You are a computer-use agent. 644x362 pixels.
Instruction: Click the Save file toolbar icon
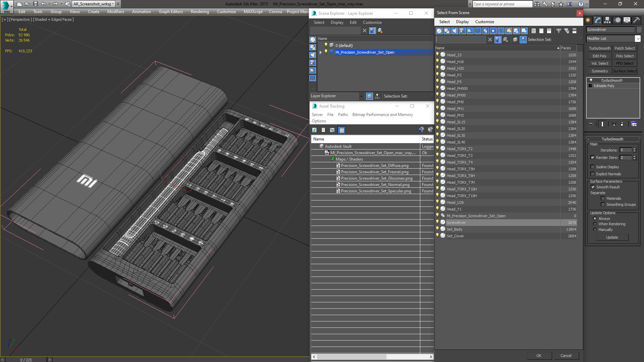[x=35, y=4]
